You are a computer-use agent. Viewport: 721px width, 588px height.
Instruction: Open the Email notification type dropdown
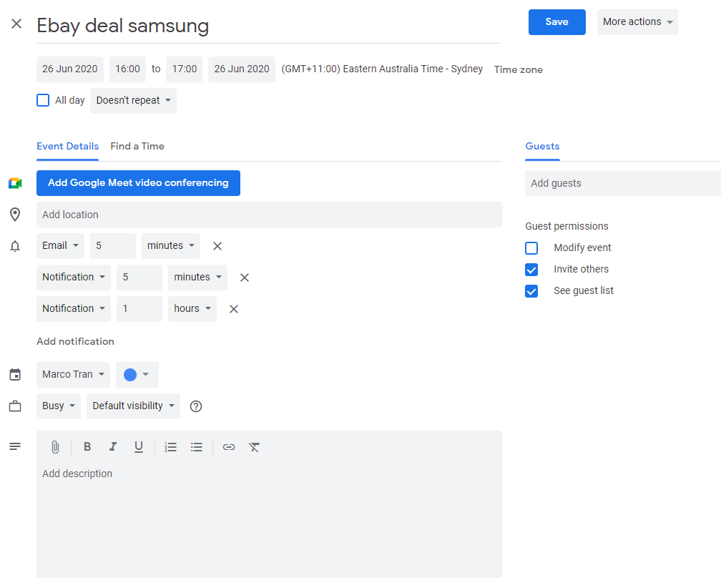[60, 246]
